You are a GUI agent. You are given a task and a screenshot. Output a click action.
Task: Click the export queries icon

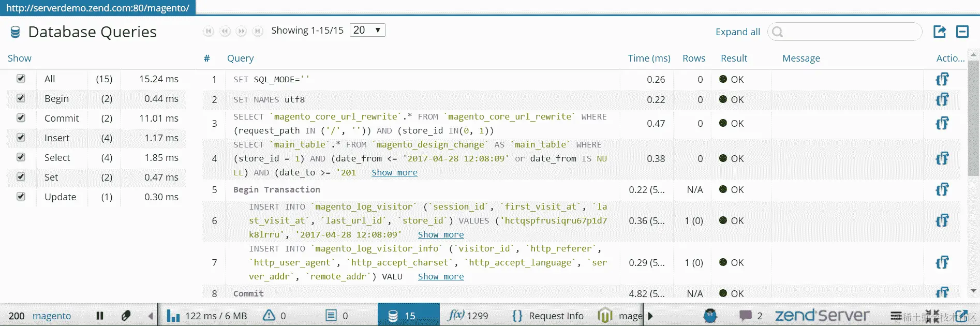pos(940,32)
